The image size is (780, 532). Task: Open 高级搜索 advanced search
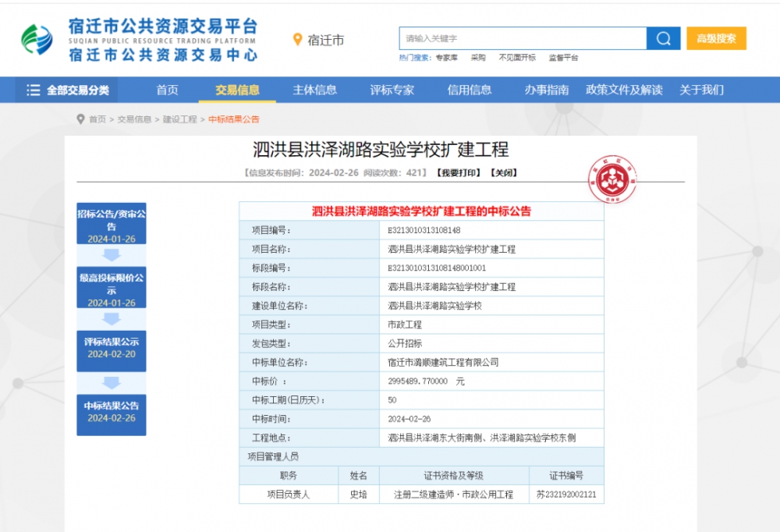click(x=716, y=38)
